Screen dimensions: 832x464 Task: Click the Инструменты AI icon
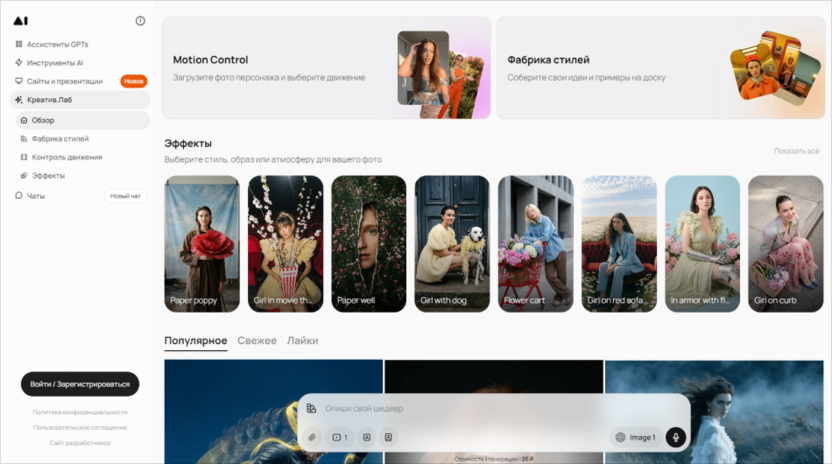19,63
